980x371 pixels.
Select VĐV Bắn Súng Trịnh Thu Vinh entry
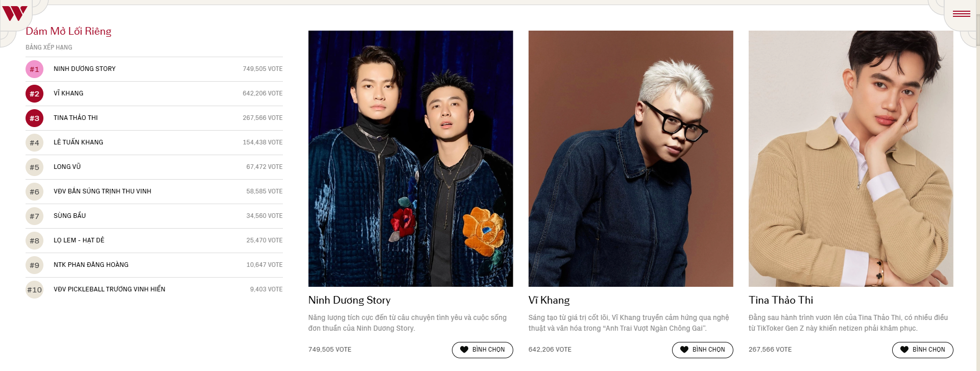click(154, 191)
